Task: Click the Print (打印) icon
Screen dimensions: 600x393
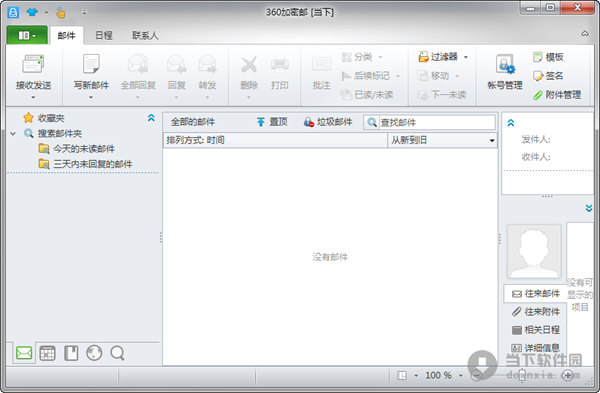Action: click(x=280, y=64)
